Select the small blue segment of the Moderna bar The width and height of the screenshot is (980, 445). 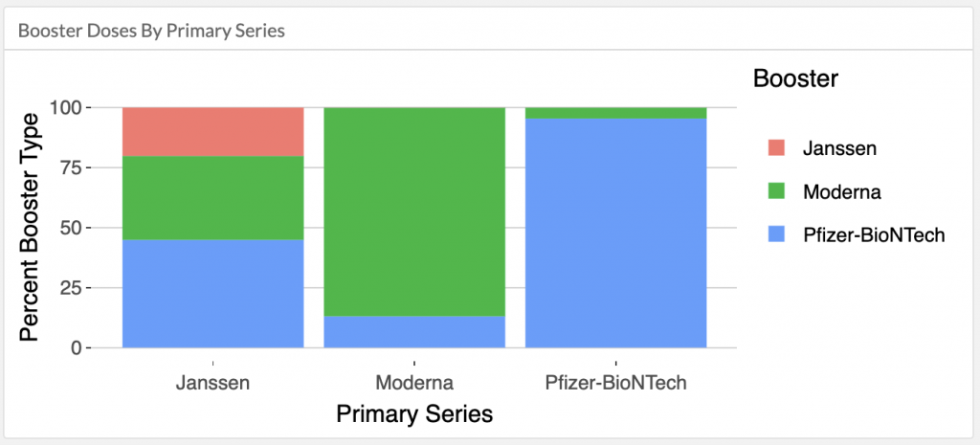[414, 332]
